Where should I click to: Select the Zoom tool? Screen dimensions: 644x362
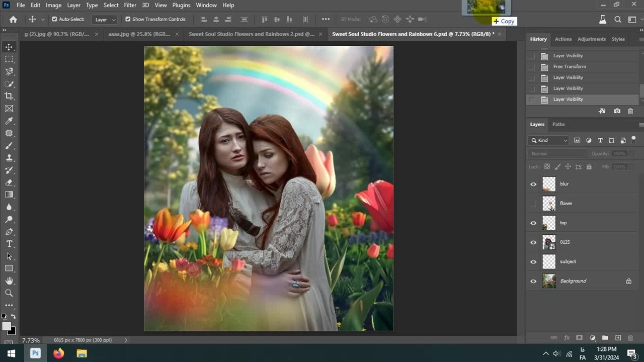tap(9, 293)
